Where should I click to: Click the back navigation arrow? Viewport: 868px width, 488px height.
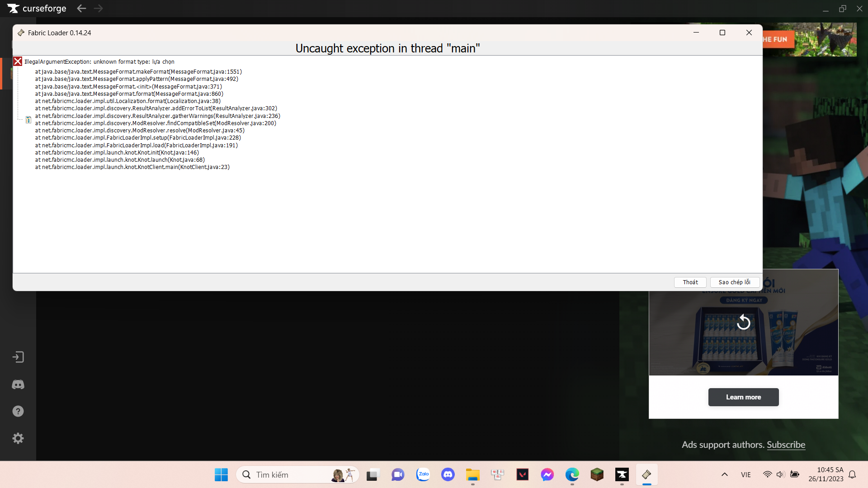pyautogui.click(x=81, y=9)
